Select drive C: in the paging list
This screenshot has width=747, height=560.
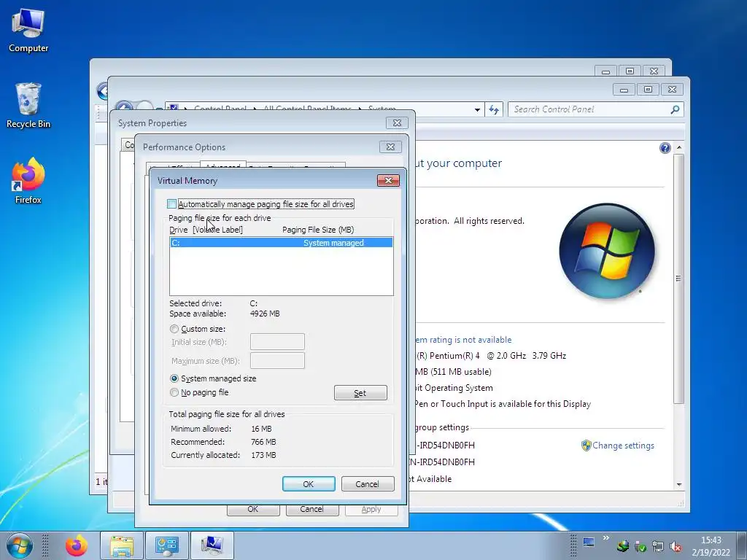[281, 243]
